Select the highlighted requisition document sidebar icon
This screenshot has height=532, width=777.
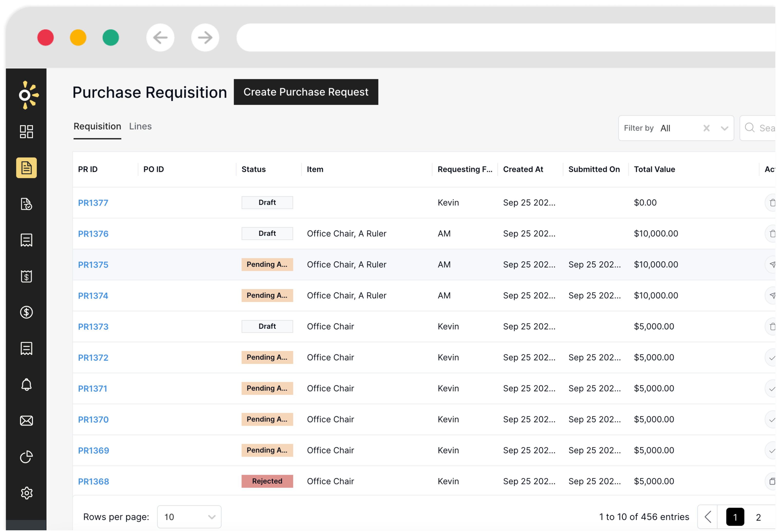point(26,168)
